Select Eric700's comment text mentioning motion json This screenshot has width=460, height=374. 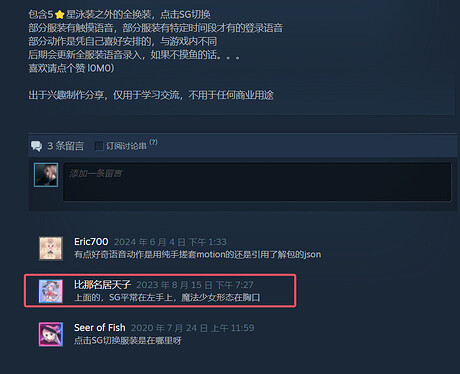tap(198, 255)
